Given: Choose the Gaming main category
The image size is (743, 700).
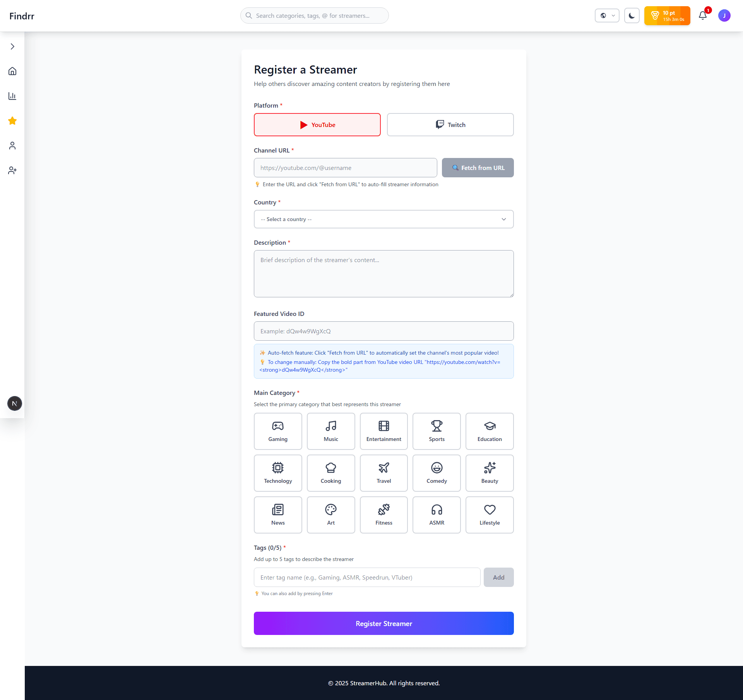Looking at the screenshot, I should pos(278,431).
